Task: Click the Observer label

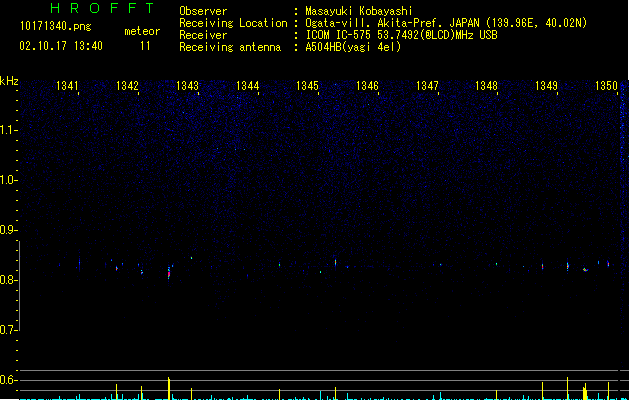Action: tap(203, 11)
